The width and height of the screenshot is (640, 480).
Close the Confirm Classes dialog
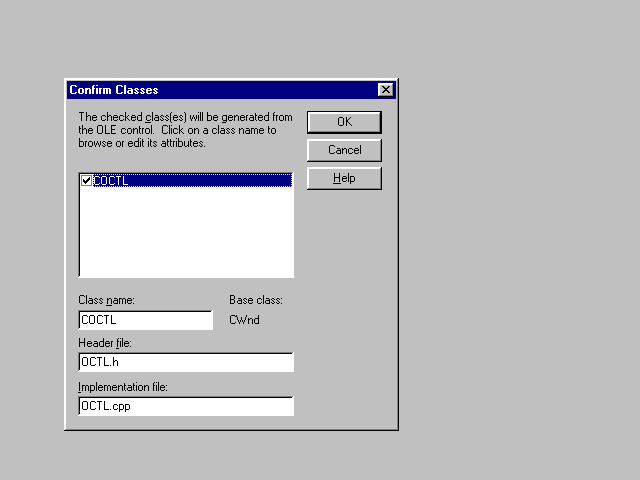pos(385,90)
